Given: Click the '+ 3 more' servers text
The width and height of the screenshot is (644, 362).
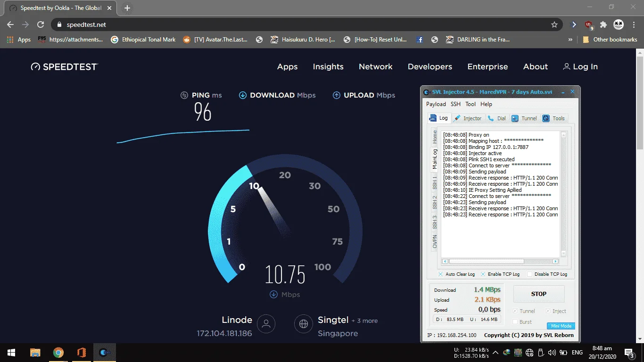Looking at the screenshot, I should tap(364, 321).
